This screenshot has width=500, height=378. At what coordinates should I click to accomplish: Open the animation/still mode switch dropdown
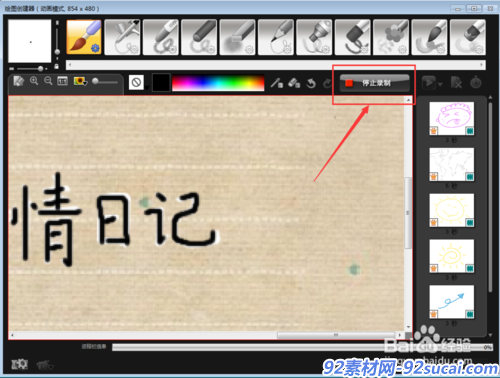[45, 365]
